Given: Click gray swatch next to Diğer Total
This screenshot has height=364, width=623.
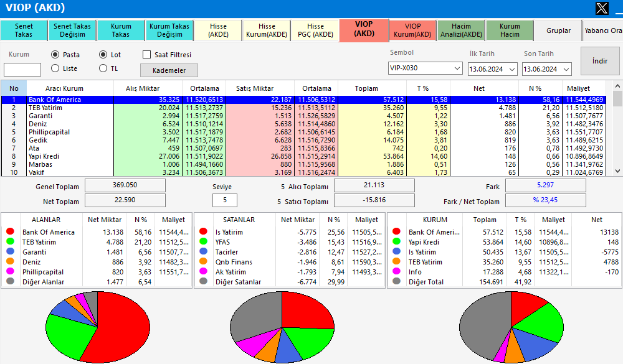Looking at the screenshot, I should click(396, 281).
